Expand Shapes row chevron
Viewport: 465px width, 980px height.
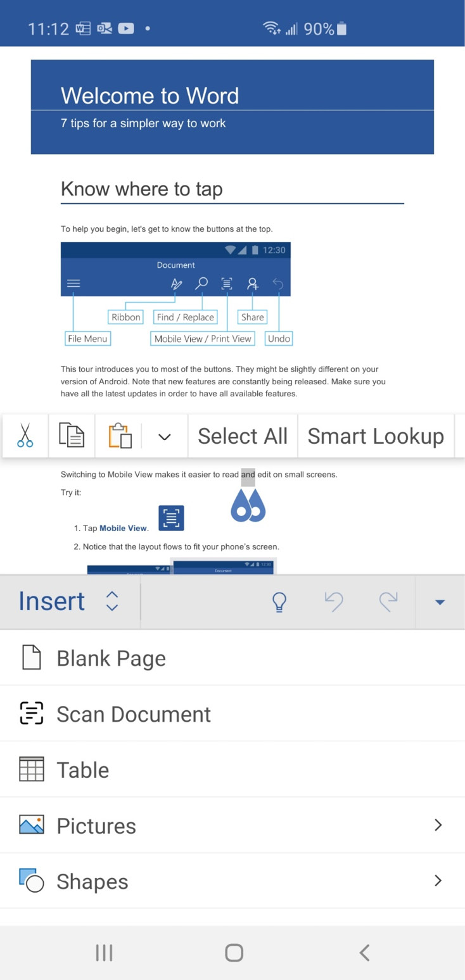tap(438, 881)
